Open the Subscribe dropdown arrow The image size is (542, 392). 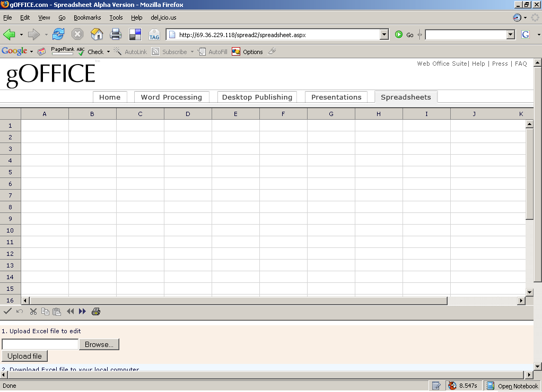tap(192, 51)
